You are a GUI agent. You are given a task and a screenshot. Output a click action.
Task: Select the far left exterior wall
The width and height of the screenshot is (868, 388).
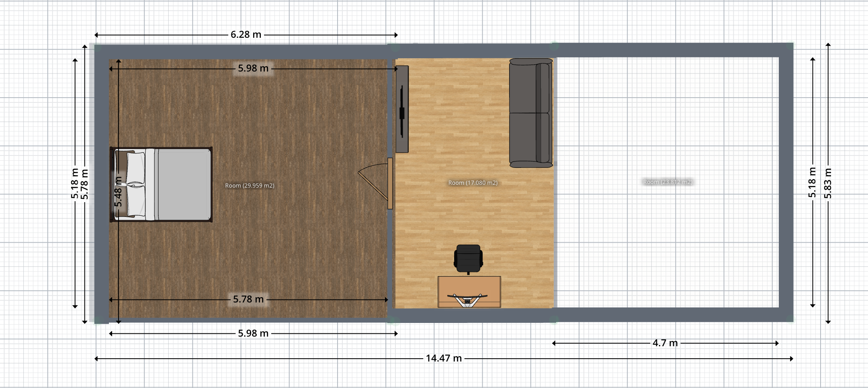102,183
